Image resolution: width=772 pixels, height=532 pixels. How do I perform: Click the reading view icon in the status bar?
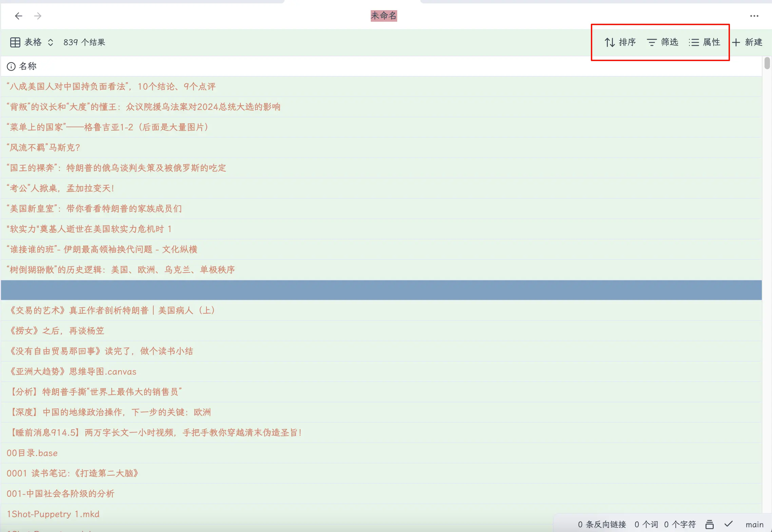[710, 525]
